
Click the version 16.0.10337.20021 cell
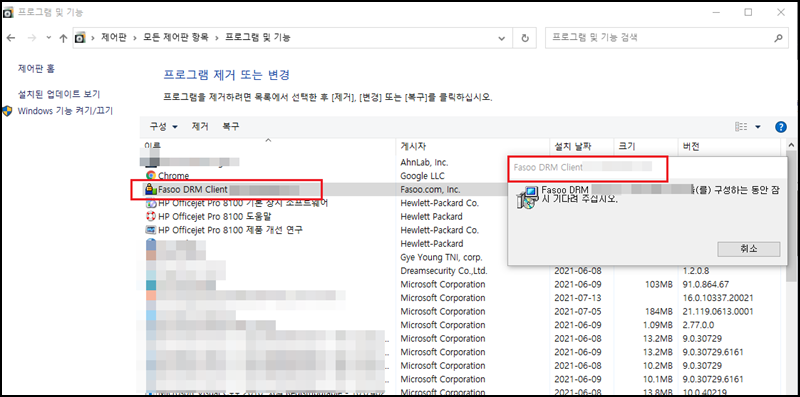tap(718, 298)
